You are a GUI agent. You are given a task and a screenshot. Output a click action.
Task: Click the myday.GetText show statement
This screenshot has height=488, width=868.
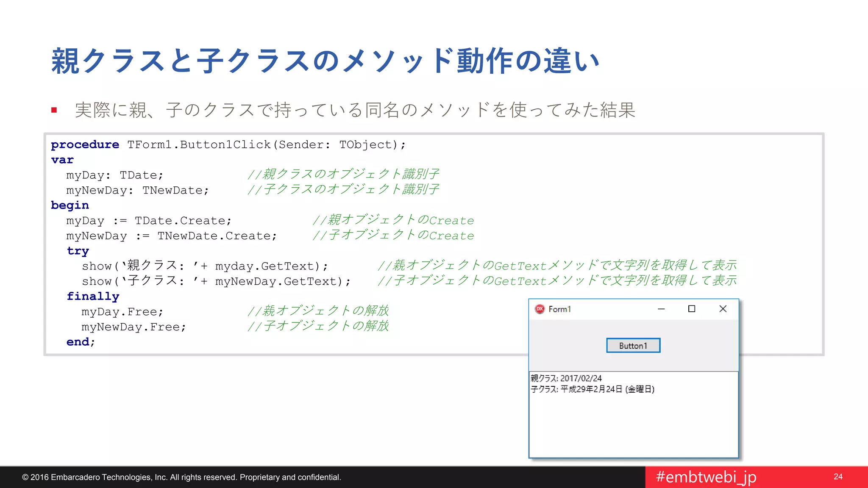click(x=205, y=266)
